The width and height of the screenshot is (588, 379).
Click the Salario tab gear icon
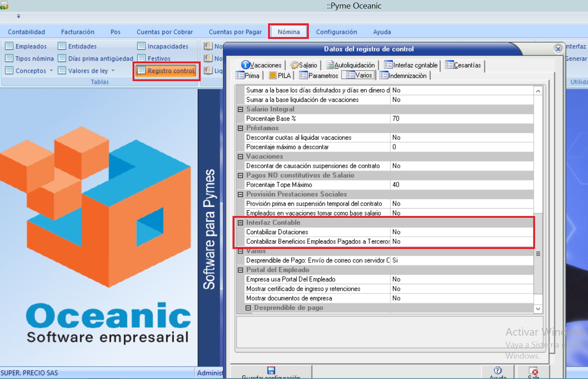(294, 65)
